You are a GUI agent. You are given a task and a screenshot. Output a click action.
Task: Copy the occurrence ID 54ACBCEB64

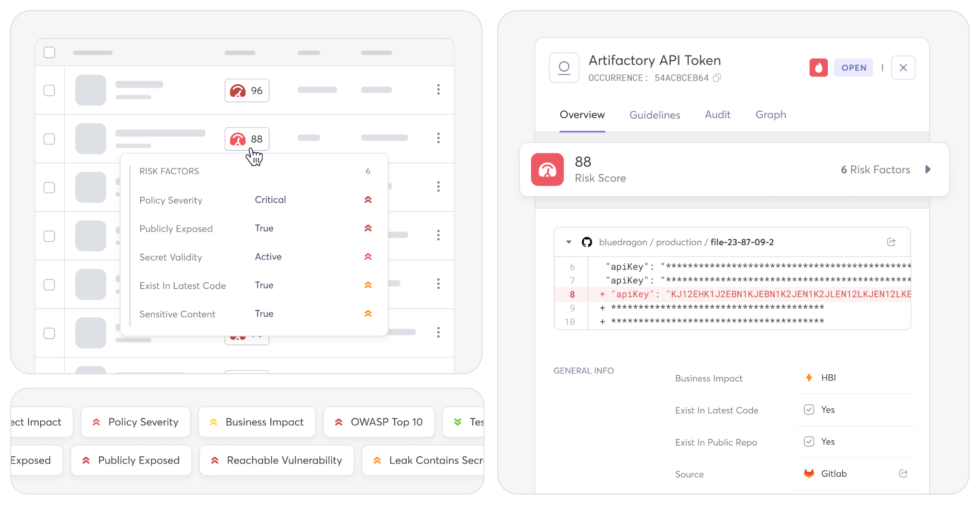point(716,78)
